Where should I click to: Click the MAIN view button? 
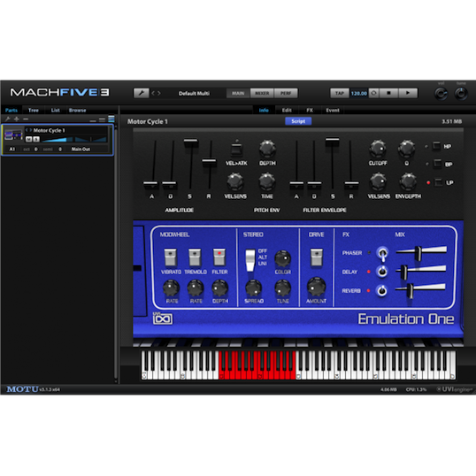238,93
